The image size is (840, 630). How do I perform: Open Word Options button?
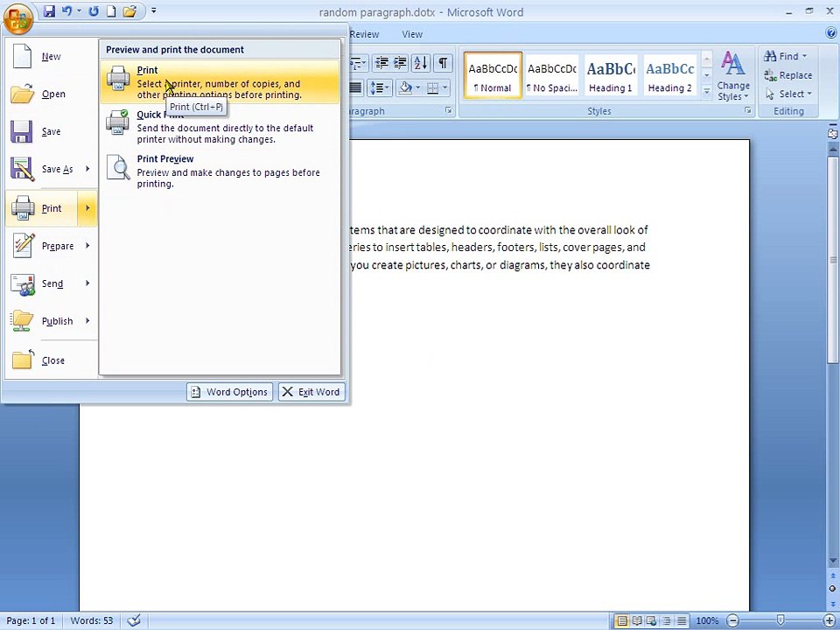230,392
